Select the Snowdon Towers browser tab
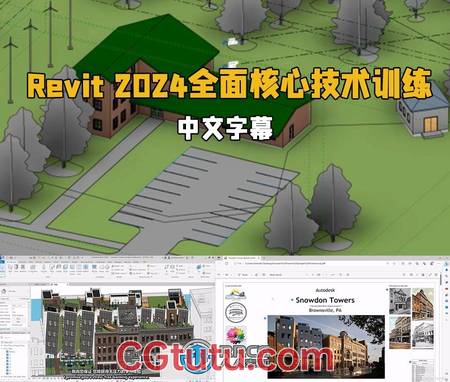 click(x=242, y=258)
